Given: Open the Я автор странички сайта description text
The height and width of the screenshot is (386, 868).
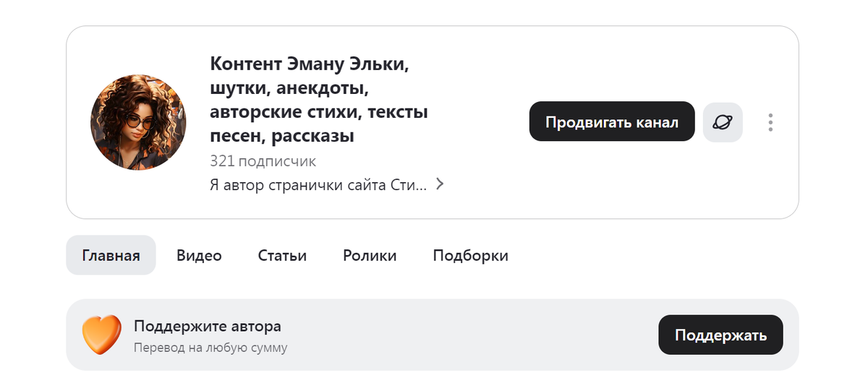Looking at the screenshot, I should click(319, 184).
